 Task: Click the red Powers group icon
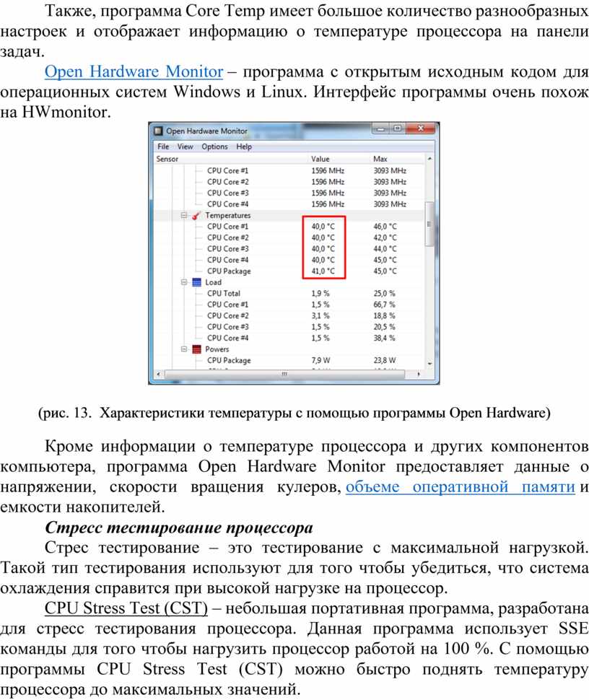pos(196,349)
